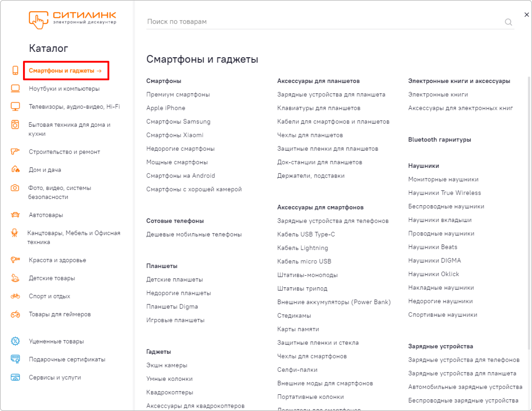
Task: Click the gift card icon for Подарочные сертификаты
Action: click(x=15, y=359)
